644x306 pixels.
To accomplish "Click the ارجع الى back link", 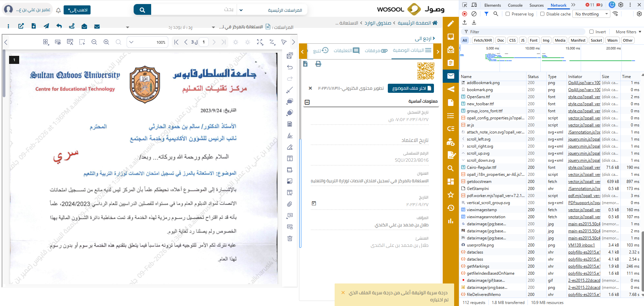I will (x=425, y=39).
